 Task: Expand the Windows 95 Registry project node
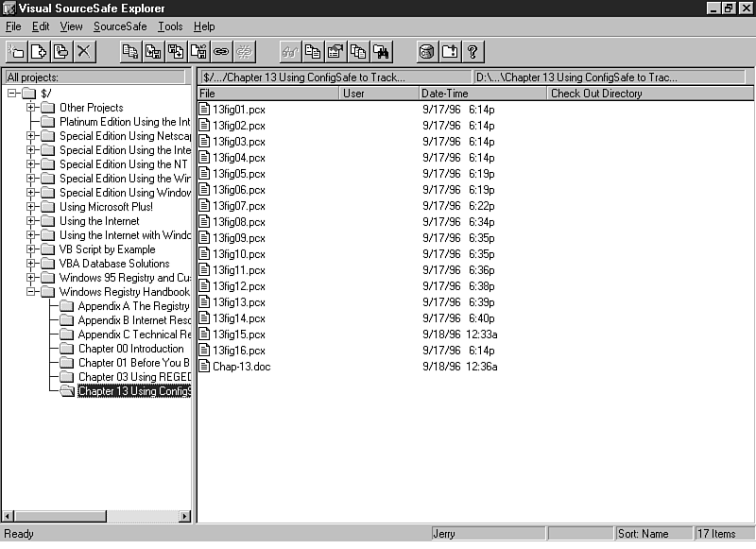coord(31,278)
